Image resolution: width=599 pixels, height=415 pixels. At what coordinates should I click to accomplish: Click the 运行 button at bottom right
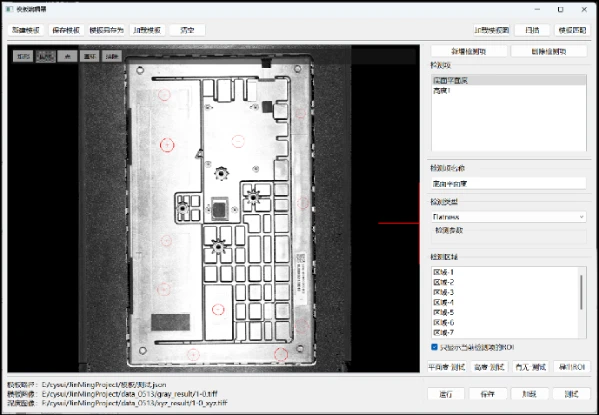(446, 394)
